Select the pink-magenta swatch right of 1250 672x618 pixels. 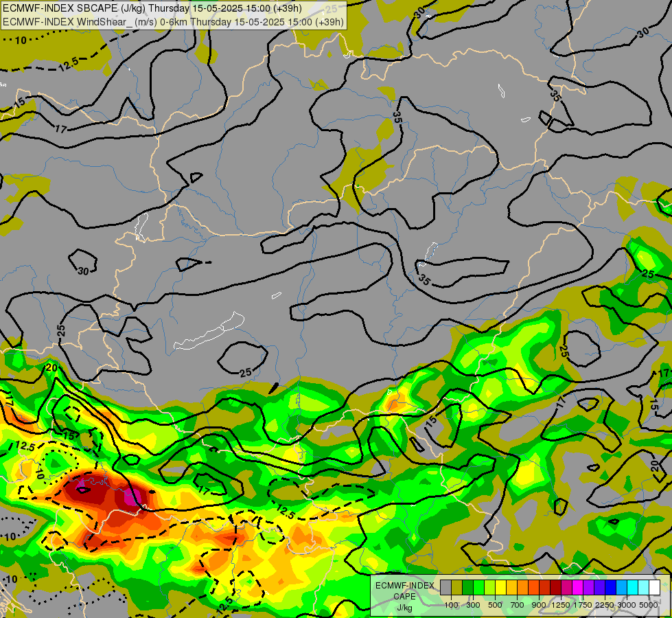[x=566, y=587]
